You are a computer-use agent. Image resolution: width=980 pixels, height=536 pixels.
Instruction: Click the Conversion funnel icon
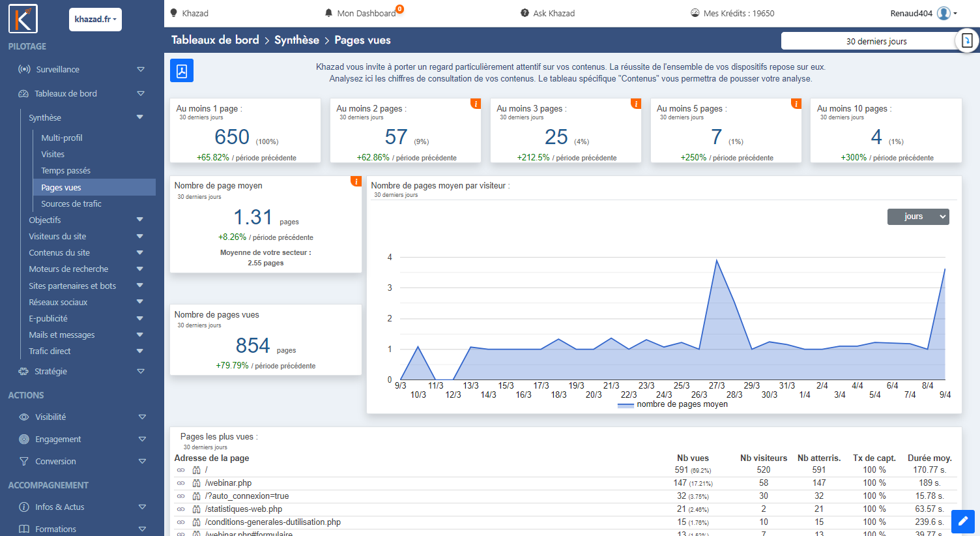pyautogui.click(x=24, y=461)
